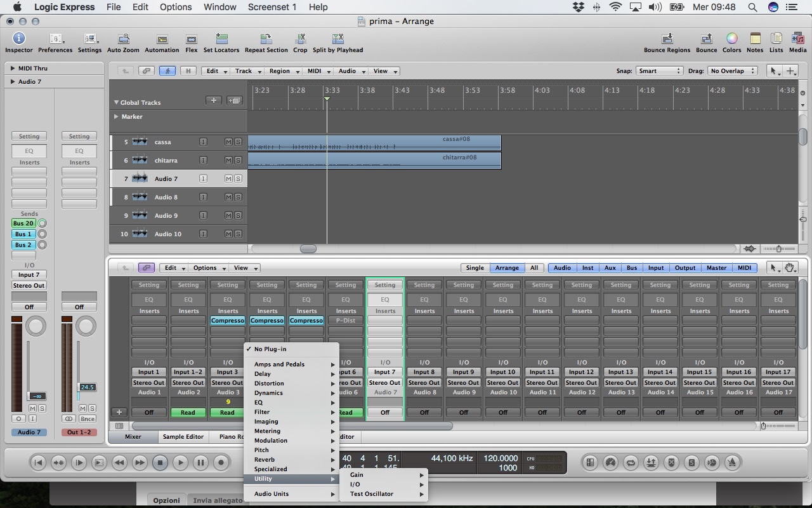The image size is (812, 508).
Task: Click the Compressor insert on Audio 3
Action: tap(228, 321)
